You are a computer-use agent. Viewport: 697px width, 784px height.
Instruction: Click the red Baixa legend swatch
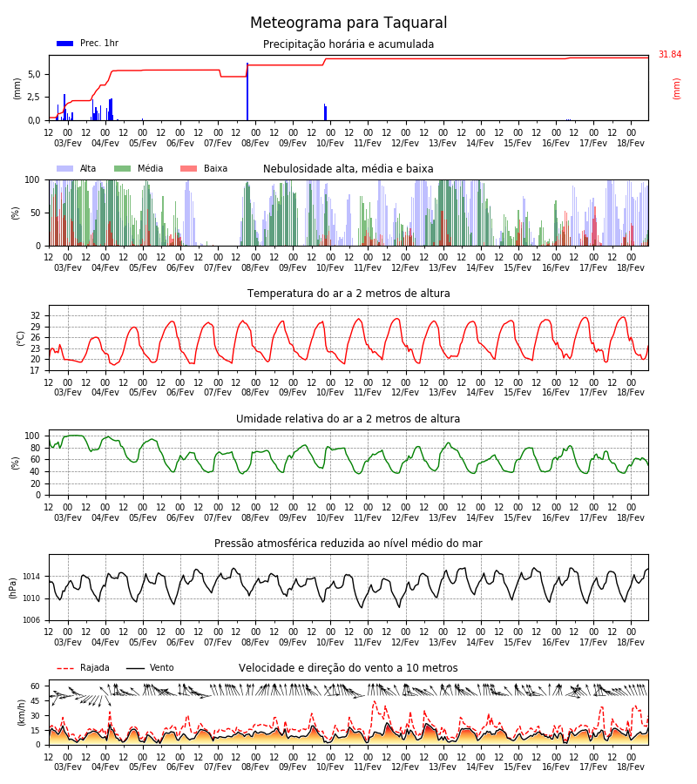pyautogui.click(x=188, y=168)
